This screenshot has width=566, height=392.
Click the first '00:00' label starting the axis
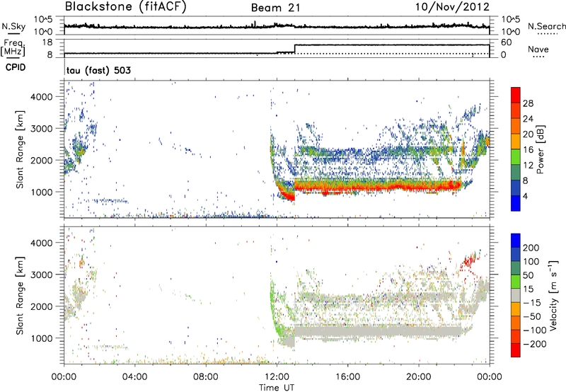[x=64, y=377]
